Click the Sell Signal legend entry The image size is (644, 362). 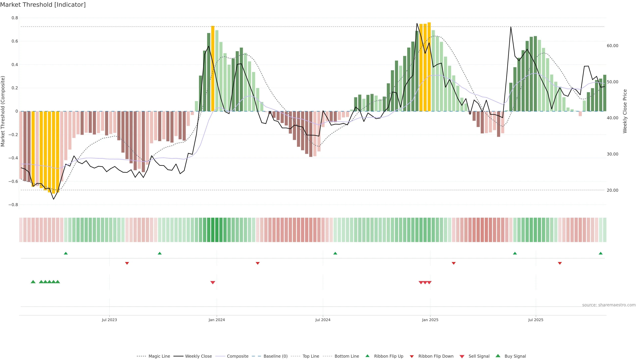(x=479, y=356)
